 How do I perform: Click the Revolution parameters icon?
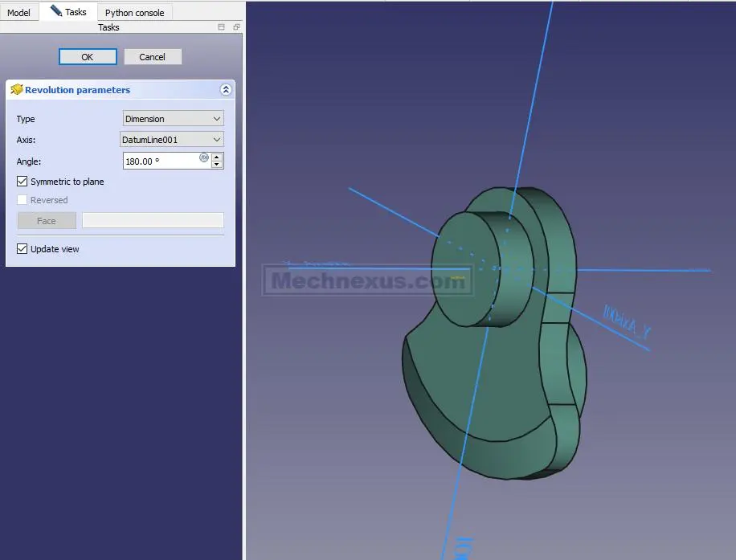[x=16, y=90]
